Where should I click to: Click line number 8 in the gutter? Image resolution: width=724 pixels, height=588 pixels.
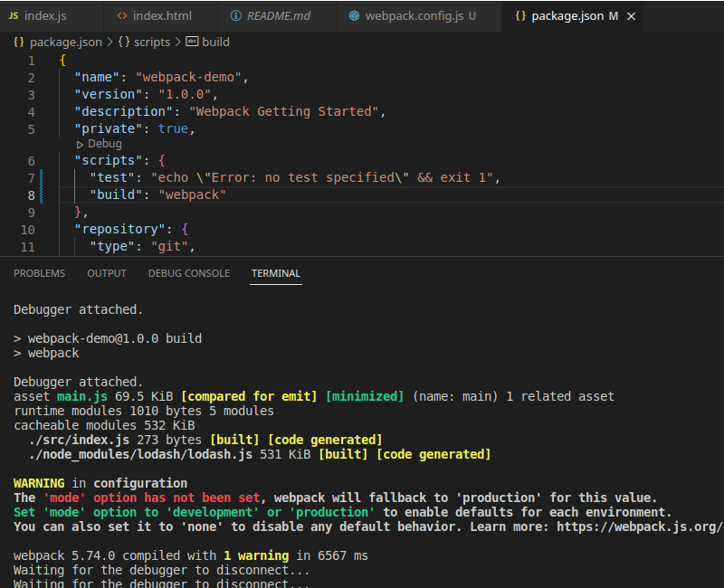pos(31,195)
